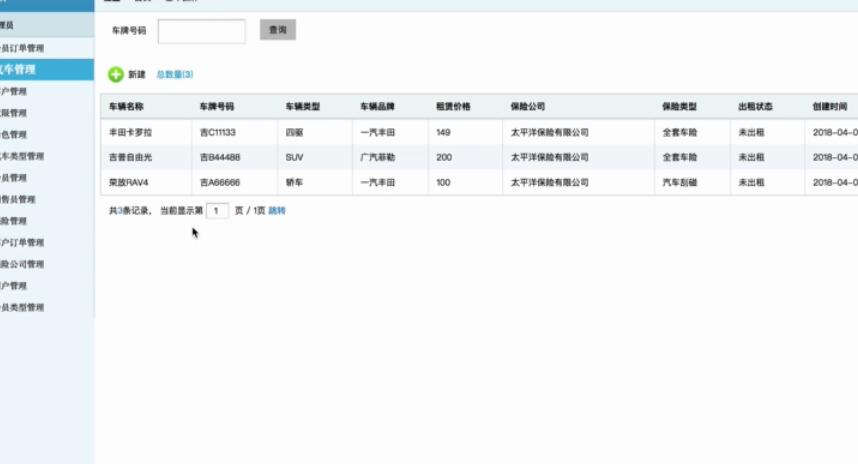Open 员类型管理 in the sidebar
The height and width of the screenshot is (464, 858).
click(22, 308)
